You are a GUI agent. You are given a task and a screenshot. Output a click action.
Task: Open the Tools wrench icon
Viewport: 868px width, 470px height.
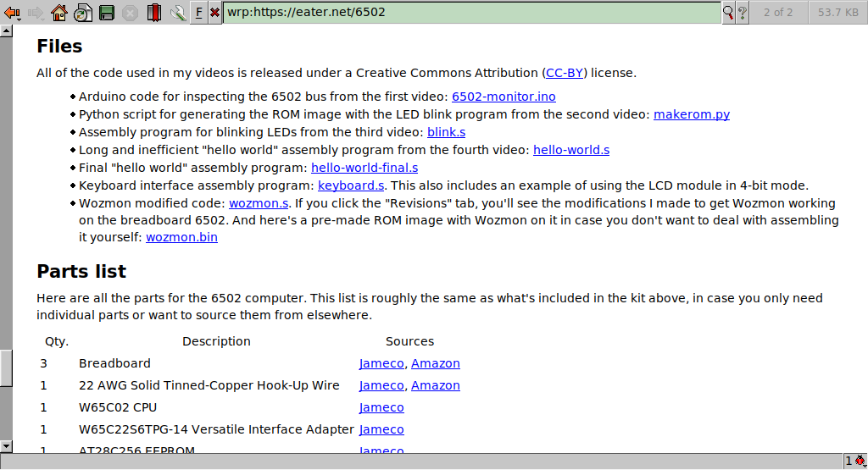pyautogui.click(x=177, y=12)
